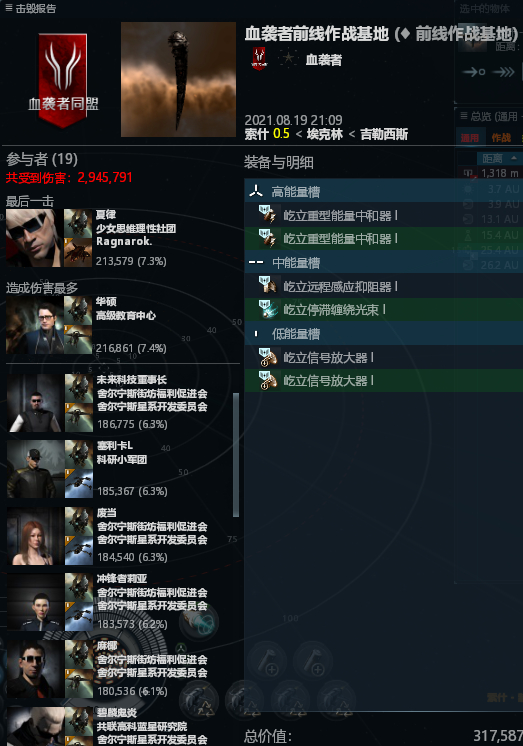Switch to the 作战 overview tab

(501, 138)
